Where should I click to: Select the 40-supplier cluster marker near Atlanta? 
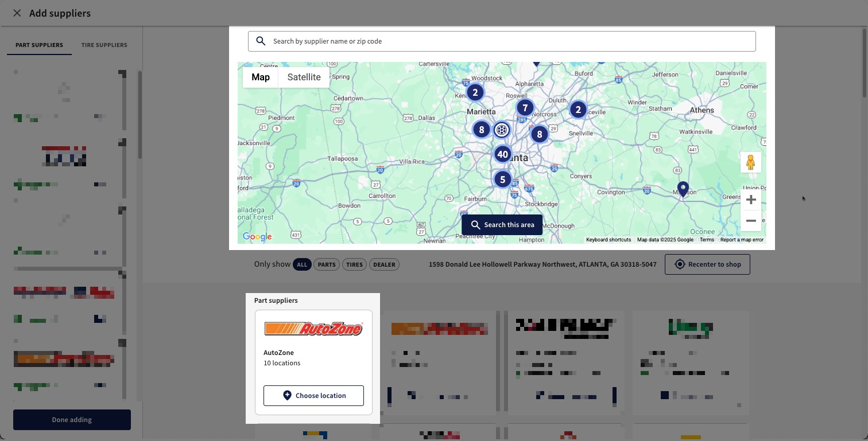pos(502,154)
